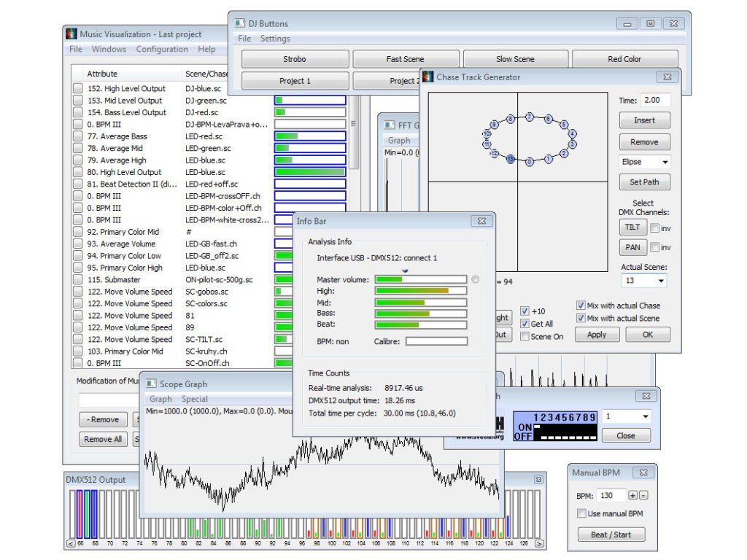Click the FFT graph window title icon
Viewport: 747px width, 560px height.
point(390,125)
